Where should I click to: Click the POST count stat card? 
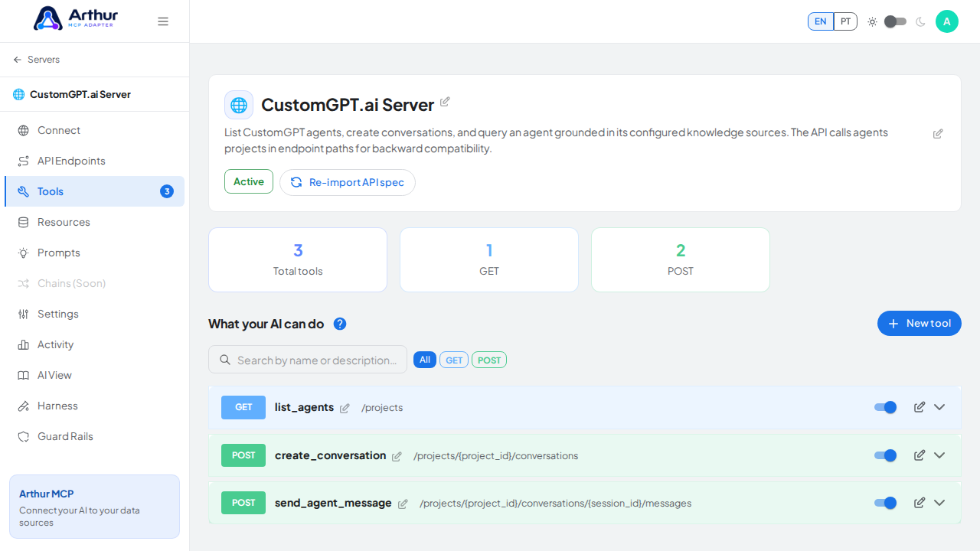coord(681,259)
